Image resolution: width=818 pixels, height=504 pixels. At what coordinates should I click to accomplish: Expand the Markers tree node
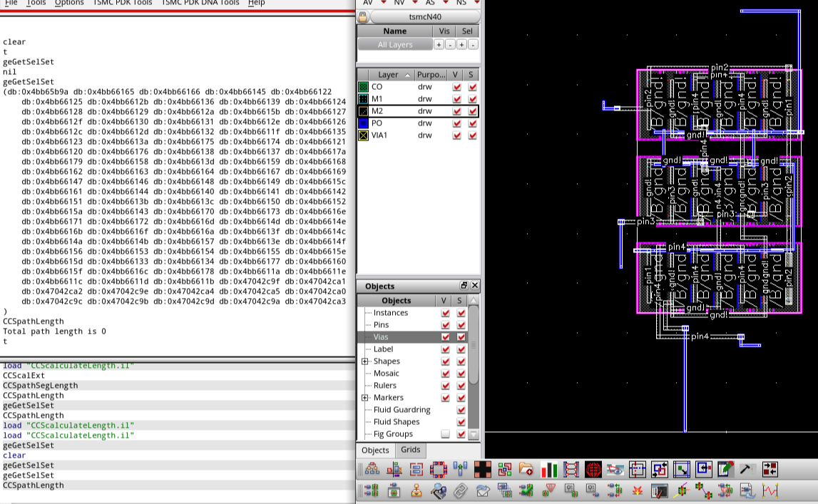[364, 398]
